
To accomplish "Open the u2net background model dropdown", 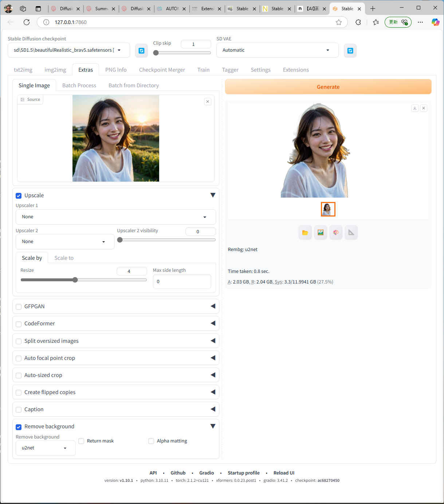I will [45, 448].
